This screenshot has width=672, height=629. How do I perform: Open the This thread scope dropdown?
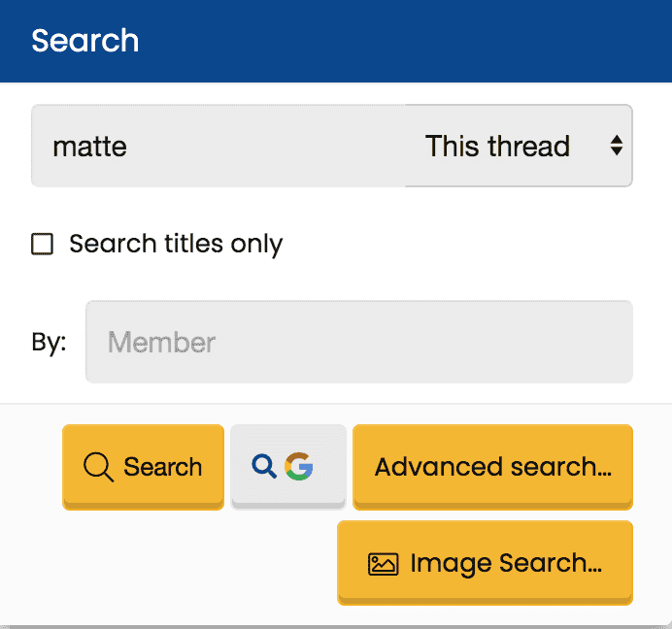click(x=519, y=146)
